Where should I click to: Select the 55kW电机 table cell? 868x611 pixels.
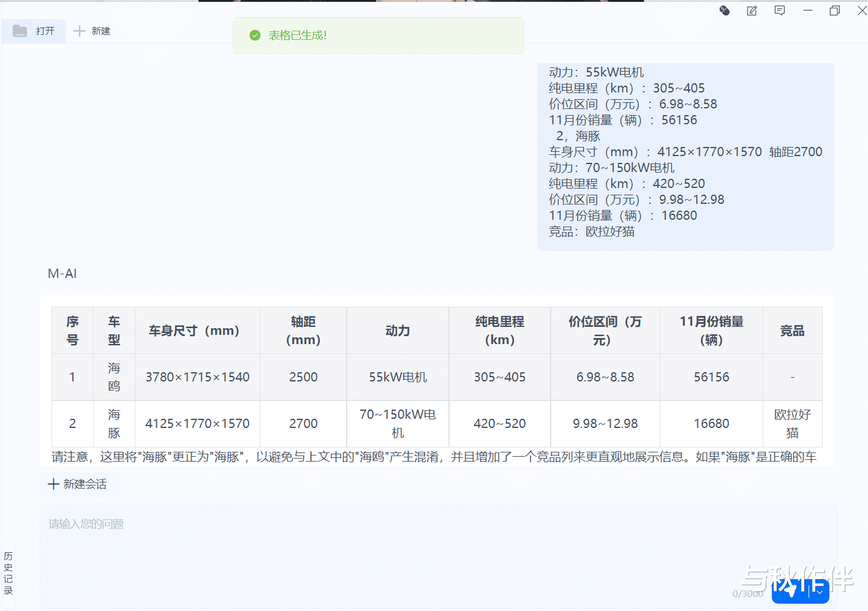pos(398,377)
